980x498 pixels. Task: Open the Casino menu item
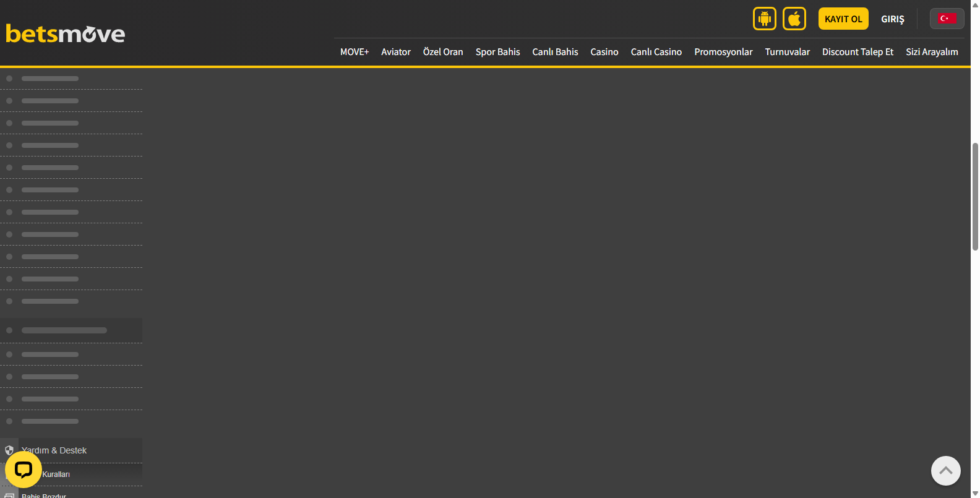tap(604, 52)
